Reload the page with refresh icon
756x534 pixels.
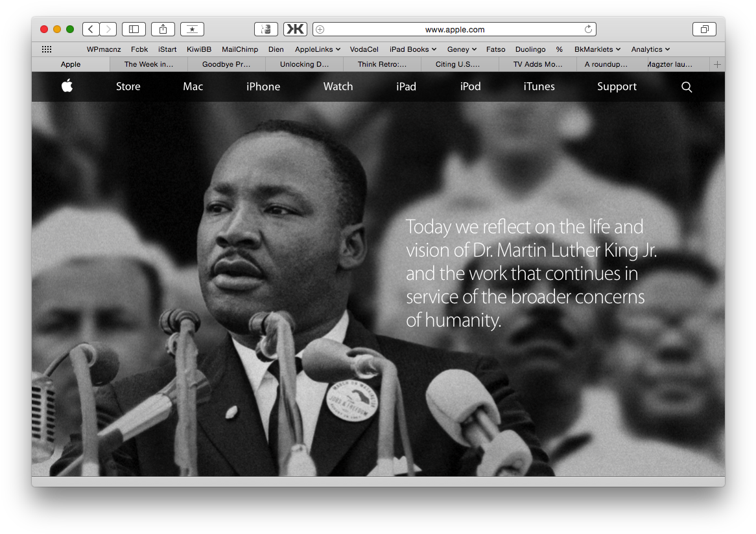tap(588, 29)
